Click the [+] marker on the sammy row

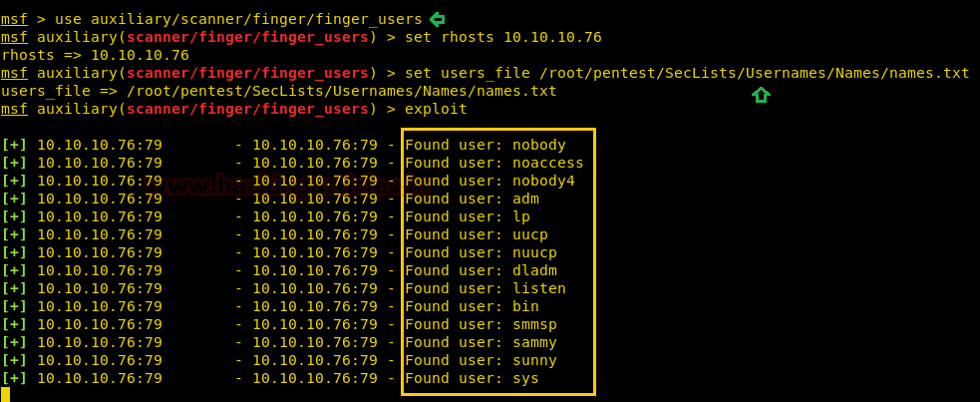[x=14, y=342]
